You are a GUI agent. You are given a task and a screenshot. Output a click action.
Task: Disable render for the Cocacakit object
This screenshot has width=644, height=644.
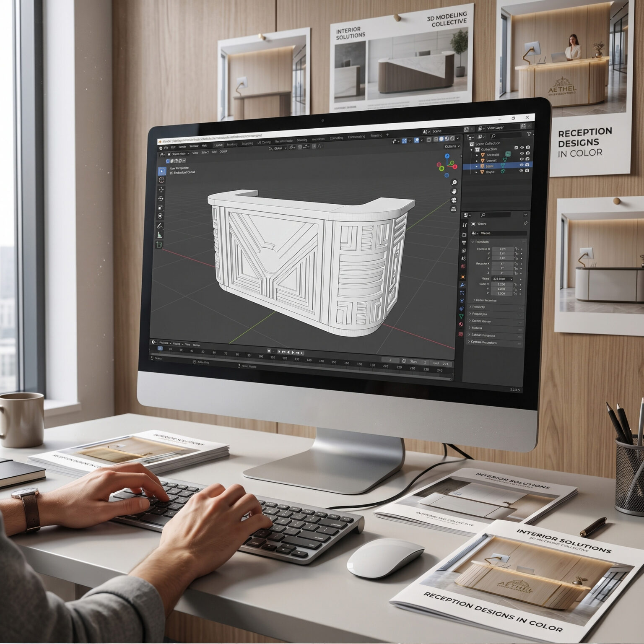pyautogui.click(x=527, y=153)
